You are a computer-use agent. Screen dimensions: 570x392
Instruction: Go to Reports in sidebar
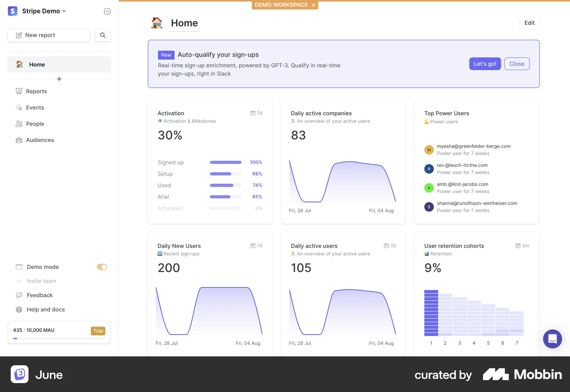(x=36, y=91)
